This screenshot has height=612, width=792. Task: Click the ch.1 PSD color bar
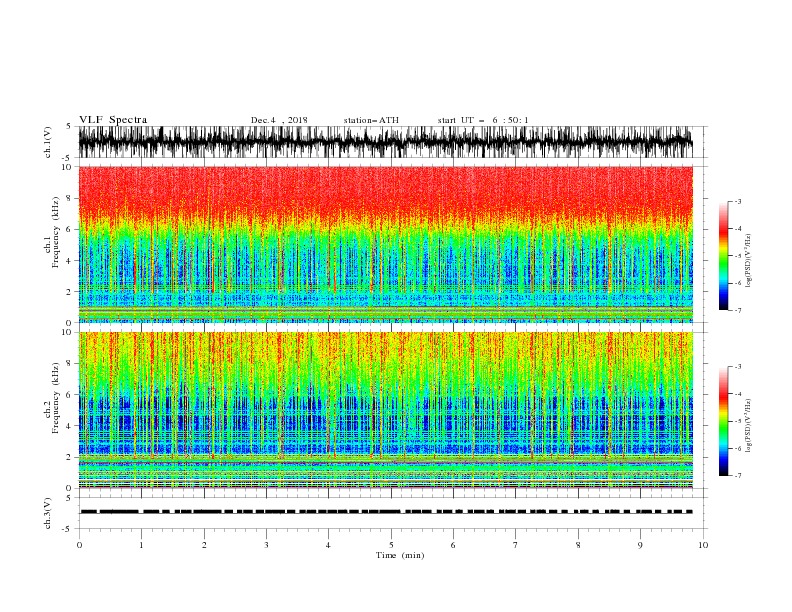(723, 256)
